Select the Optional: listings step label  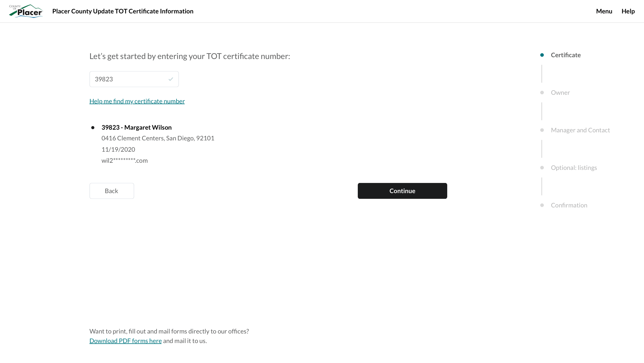pyautogui.click(x=574, y=168)
